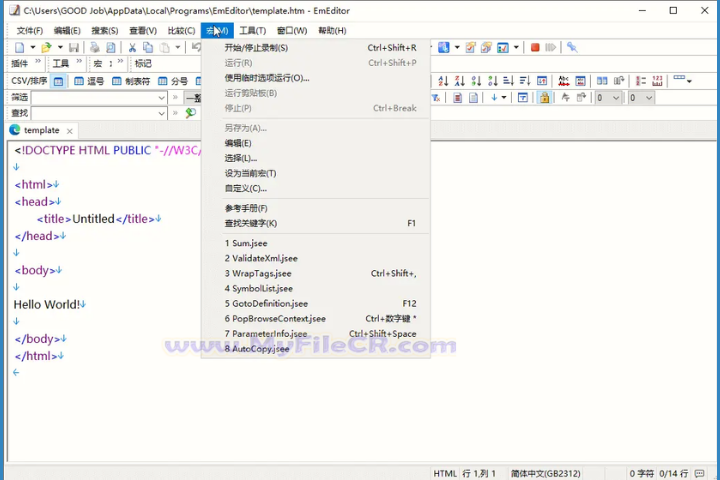Open the 比较(C) menu

click(x=181, y=31)
